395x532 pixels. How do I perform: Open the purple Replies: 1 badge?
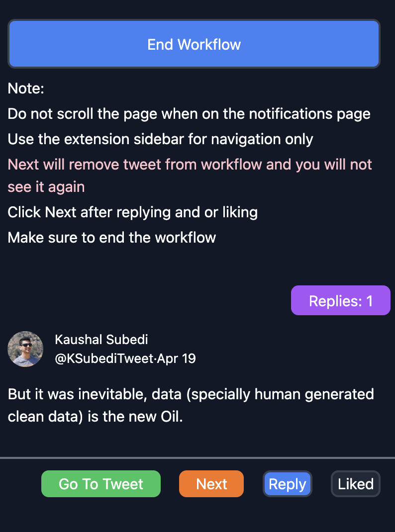[341, 300]
